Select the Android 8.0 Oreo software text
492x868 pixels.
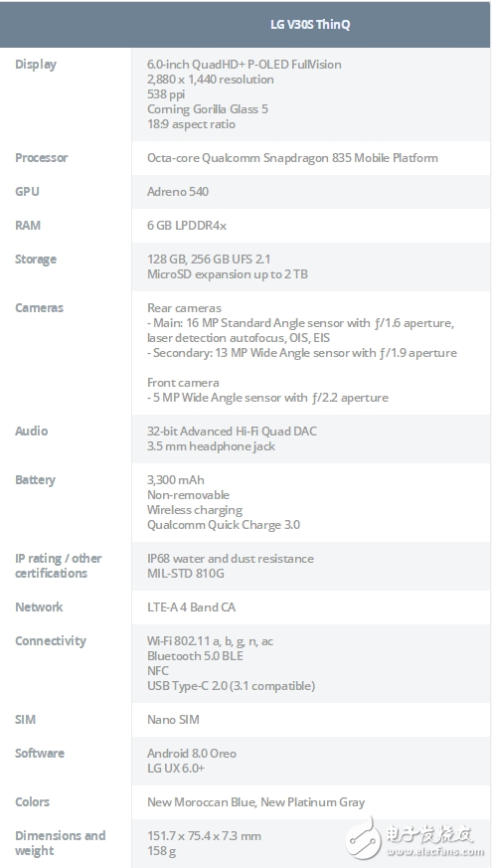pyautogui.click(x=192, y=754)
